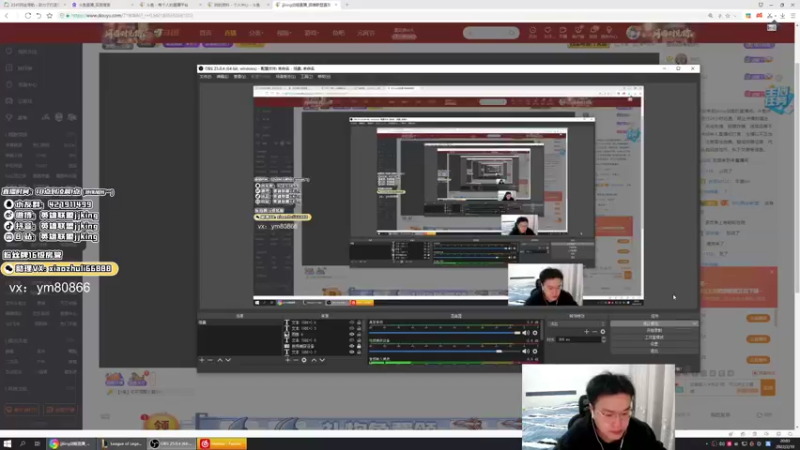Switch to the first browser tab

33,5
